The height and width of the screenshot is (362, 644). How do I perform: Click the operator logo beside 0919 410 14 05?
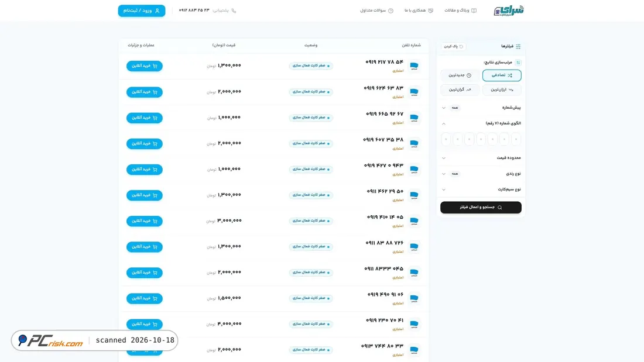coord(414,221)
